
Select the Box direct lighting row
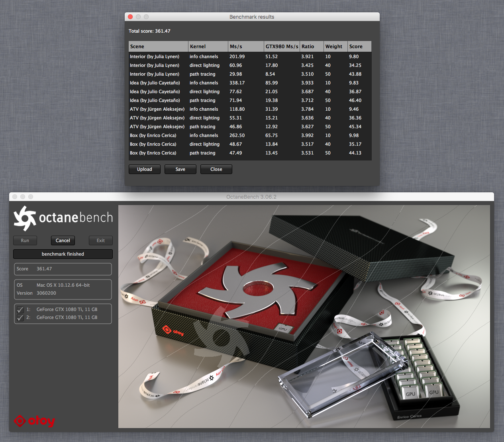(x=250, y=144)
